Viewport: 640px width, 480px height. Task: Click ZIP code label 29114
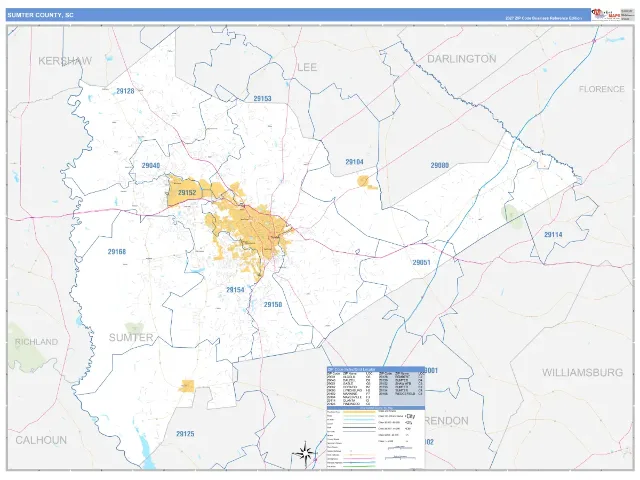click(553, 235)
